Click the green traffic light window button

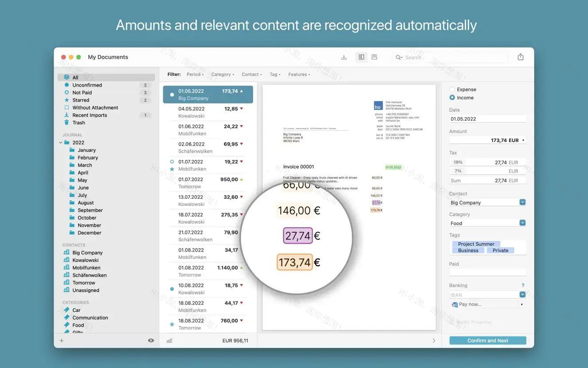click(78, 57)
